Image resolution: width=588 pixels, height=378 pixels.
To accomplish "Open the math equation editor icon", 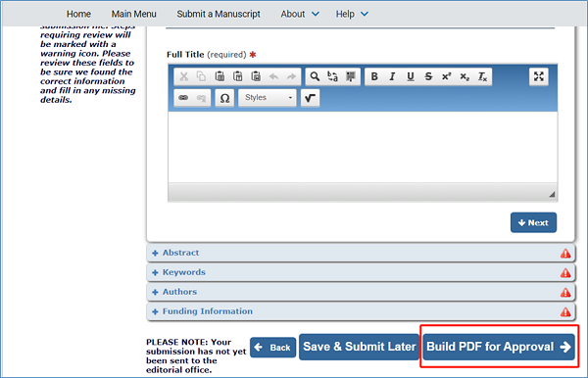I will click(x=310, y=98).
